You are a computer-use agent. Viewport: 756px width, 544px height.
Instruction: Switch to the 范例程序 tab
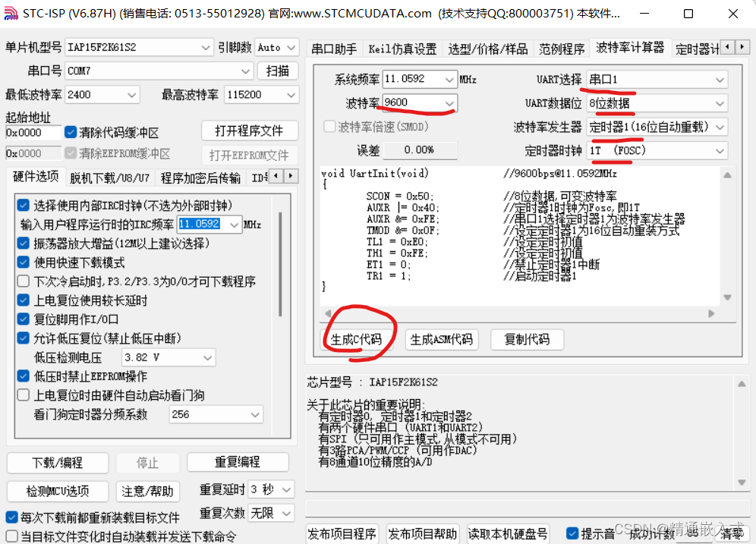(x=562, y=47)
